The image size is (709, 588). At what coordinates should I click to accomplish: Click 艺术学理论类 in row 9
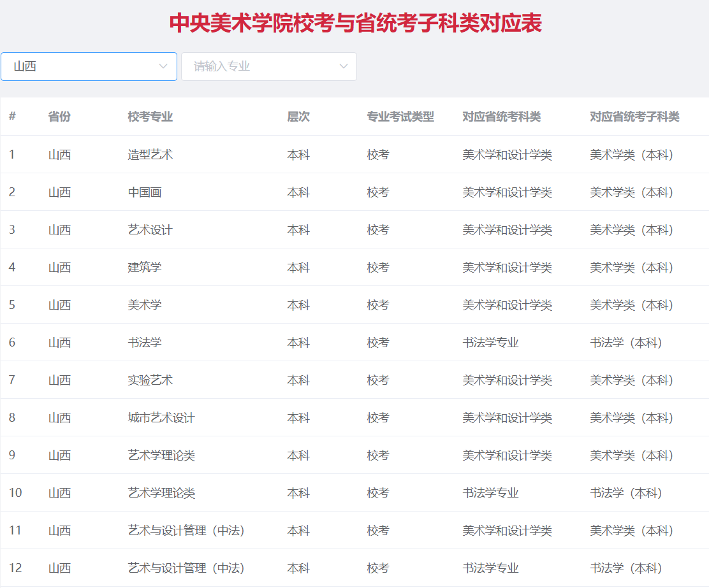[x=161, y=455]
